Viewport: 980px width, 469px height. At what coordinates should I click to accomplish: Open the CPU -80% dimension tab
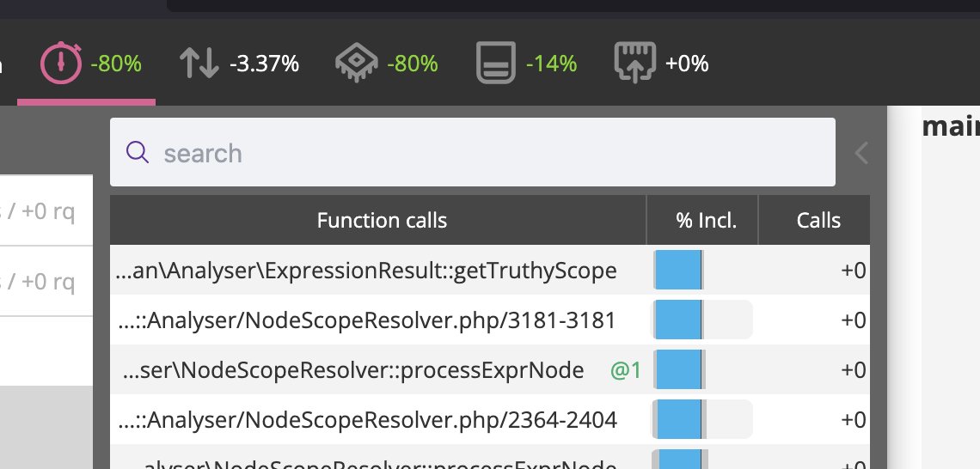[386, 63]
